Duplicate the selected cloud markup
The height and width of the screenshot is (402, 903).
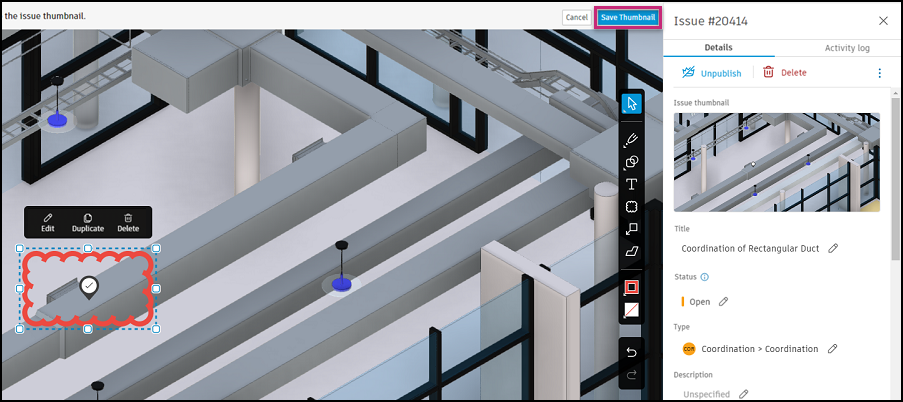(88, 222)
